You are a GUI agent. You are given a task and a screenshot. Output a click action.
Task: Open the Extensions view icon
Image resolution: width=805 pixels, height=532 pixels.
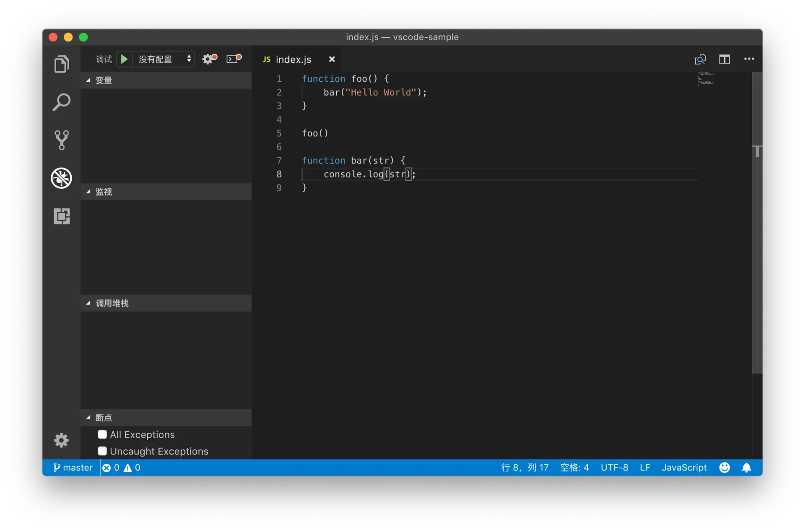[62, 216]
